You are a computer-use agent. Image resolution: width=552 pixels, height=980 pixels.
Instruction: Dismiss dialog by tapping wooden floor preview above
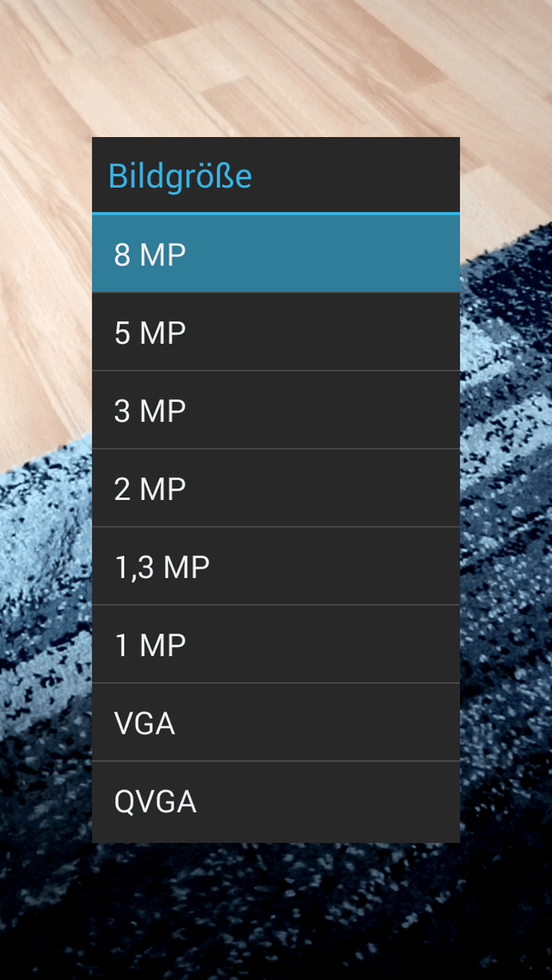[276, 67]
